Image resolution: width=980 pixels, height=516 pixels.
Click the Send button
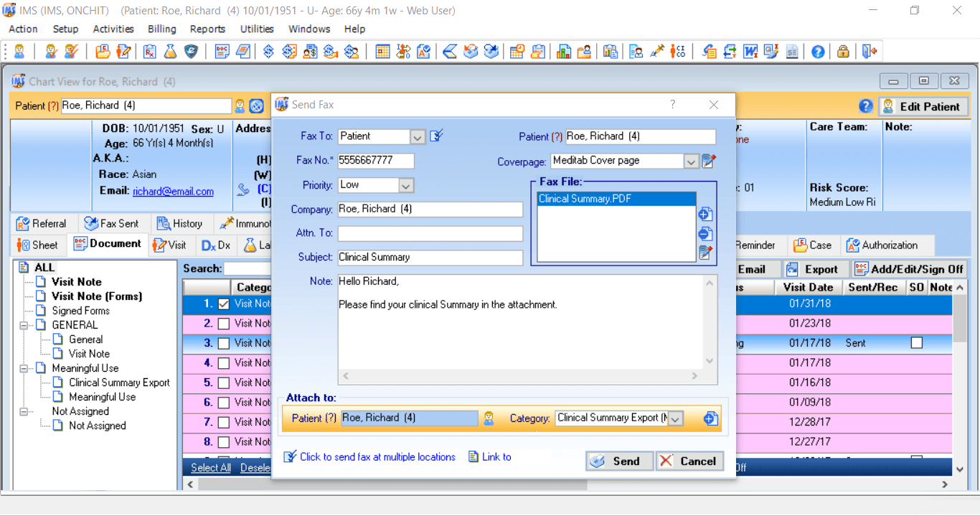click(x=618, y=461)
